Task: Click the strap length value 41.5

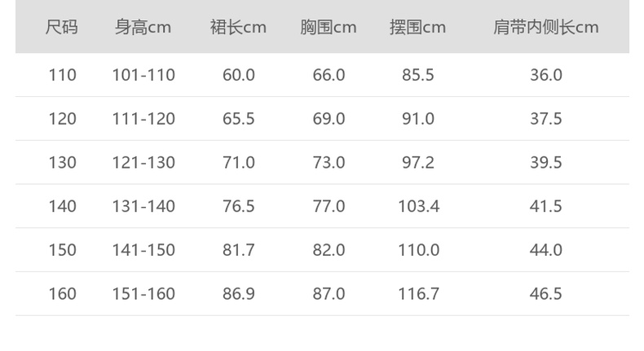Action: tap(545, 206)
